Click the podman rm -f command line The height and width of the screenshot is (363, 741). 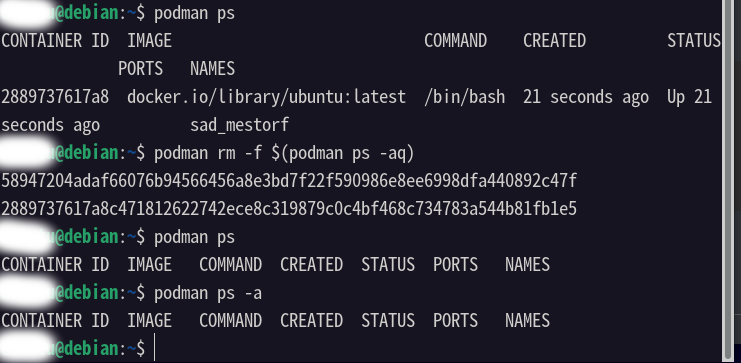pyautogui.click(x=284, y=153)
